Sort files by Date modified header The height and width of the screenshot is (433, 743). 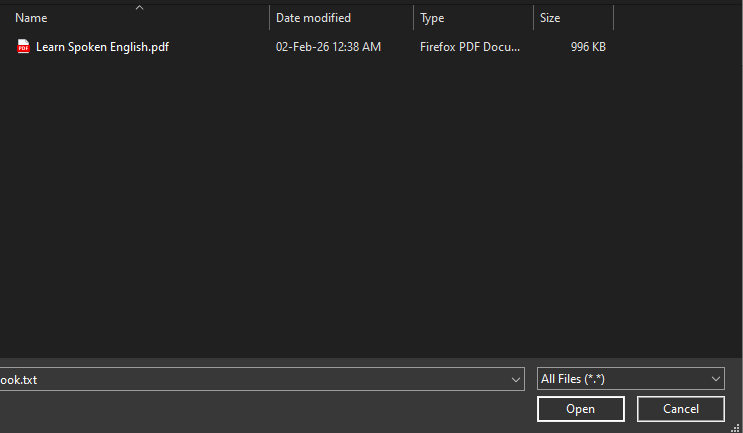point(313,18)
